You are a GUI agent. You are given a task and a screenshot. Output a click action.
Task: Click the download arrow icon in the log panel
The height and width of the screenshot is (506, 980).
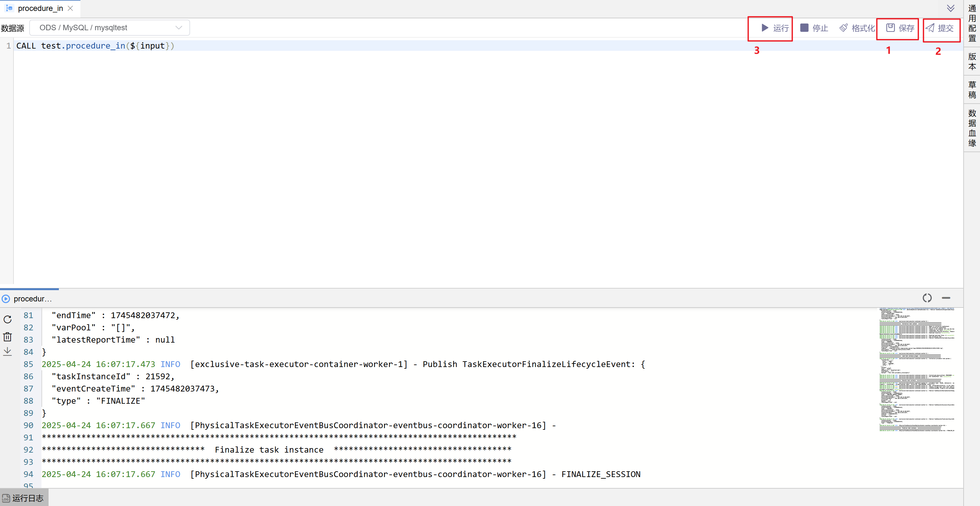pyautogui.click(x=8, y=352)
